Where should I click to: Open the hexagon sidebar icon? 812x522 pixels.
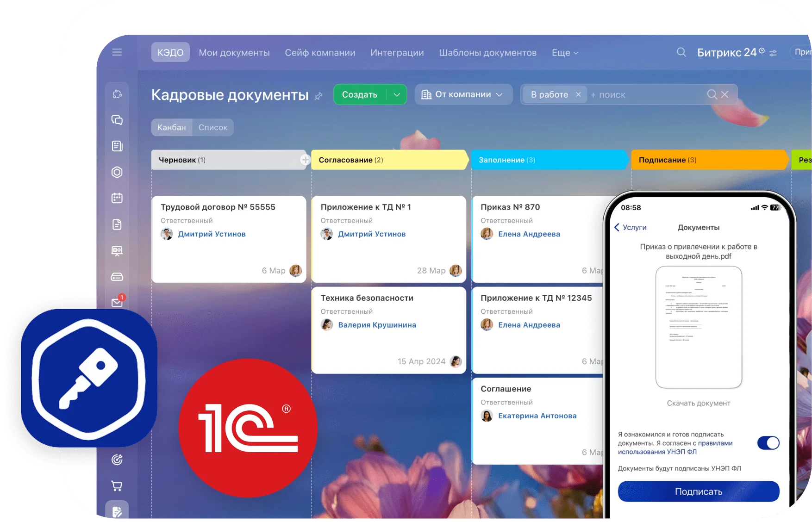click(117, 172)
